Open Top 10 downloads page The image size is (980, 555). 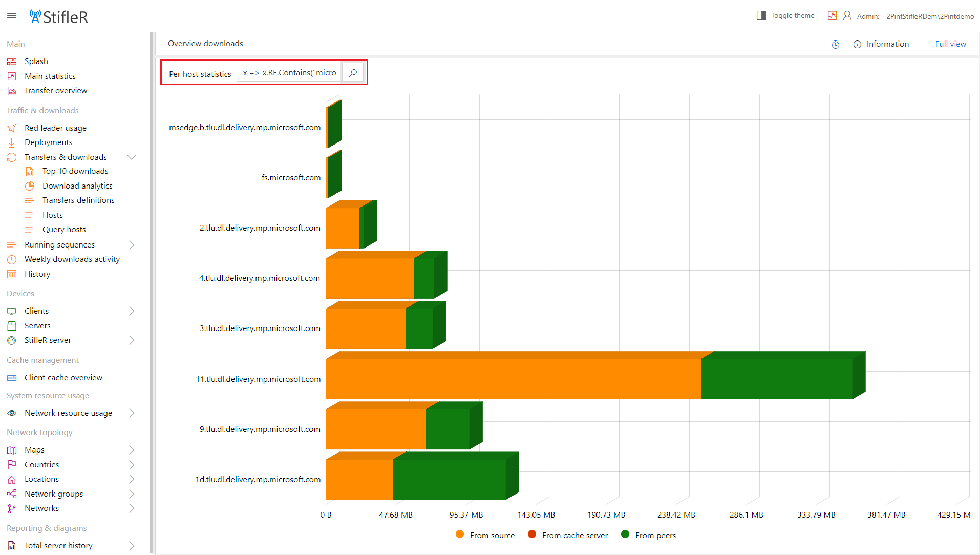click(x=75, y=171)
